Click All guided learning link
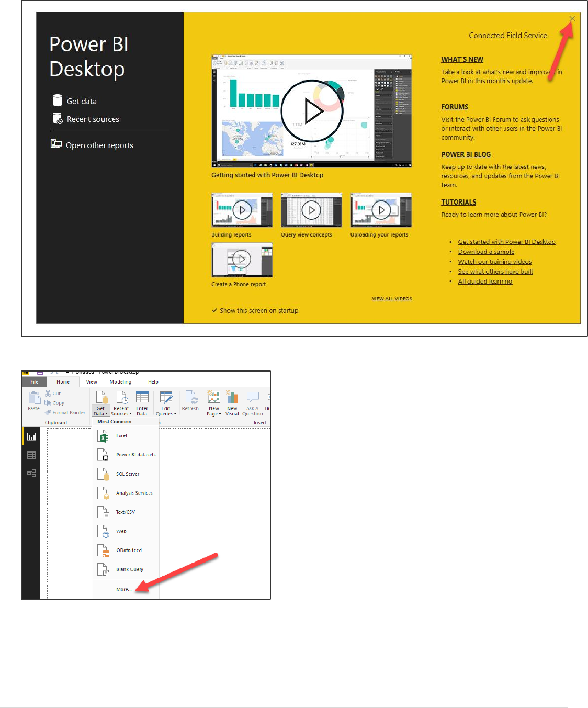588x708 pixels. pyautogui.click(x=485, y=282)
